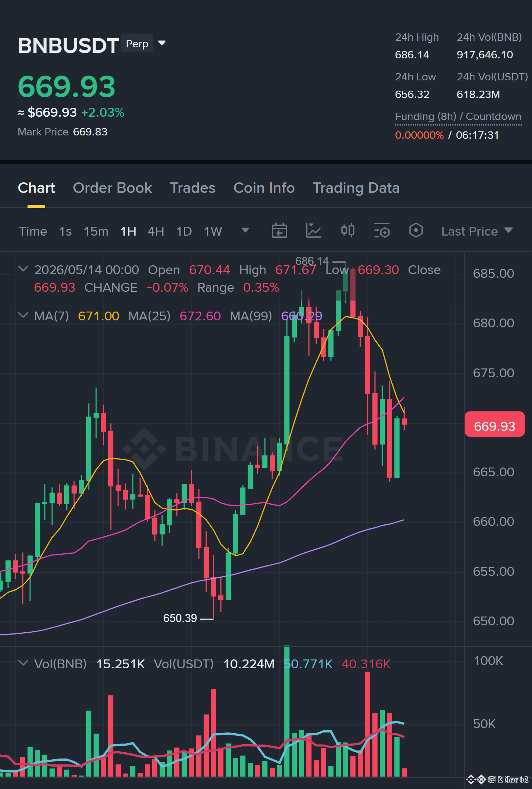Tap the BNBUSDT symbol title
The image size is (532, 789).
[x=68, y=46]
